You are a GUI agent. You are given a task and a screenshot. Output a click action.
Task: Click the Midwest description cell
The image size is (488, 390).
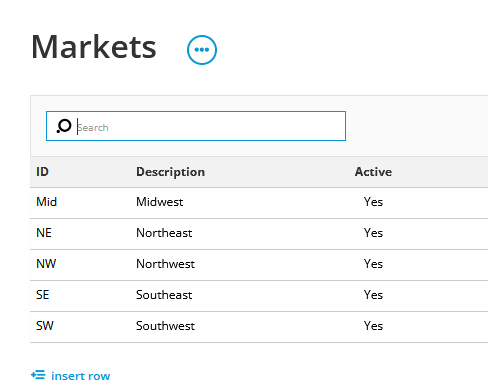[160, 202]
